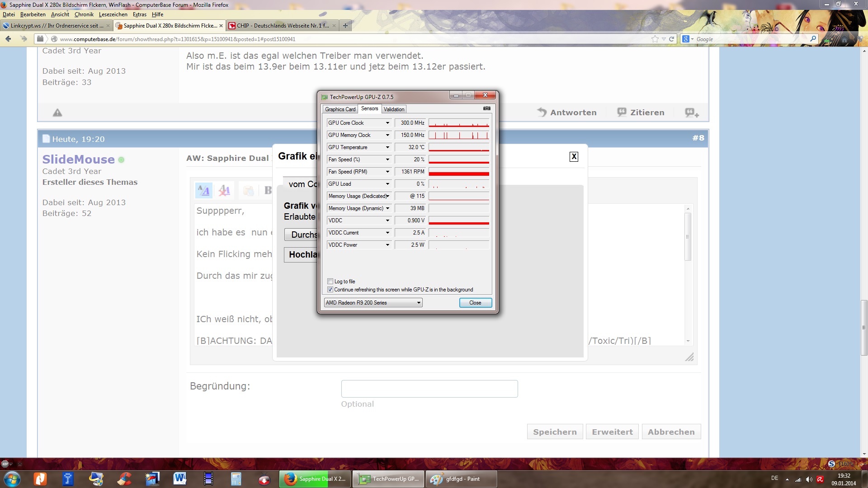The width and height of the screenshot is (868, 488).
Task: Open the AMD Radeon R9 200 Series selector
Action: coord(373,303)
